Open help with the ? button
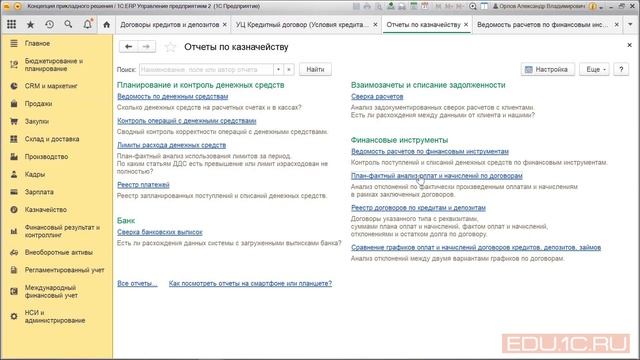 coord(621,69)
